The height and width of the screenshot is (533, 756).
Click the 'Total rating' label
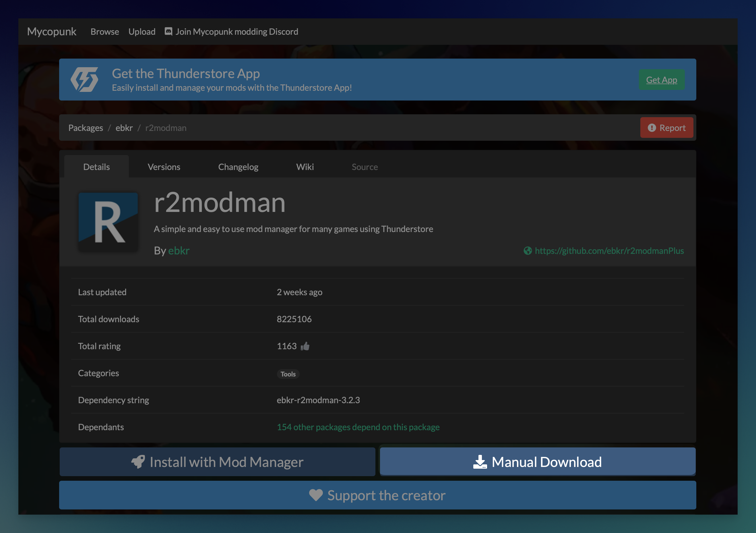99,346
